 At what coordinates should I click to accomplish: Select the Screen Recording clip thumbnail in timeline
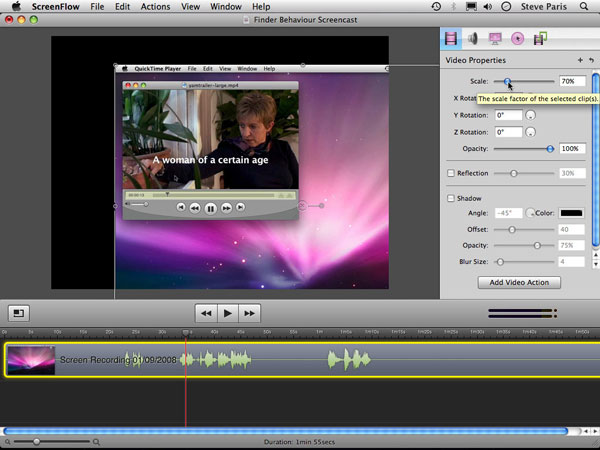(32, 359)
